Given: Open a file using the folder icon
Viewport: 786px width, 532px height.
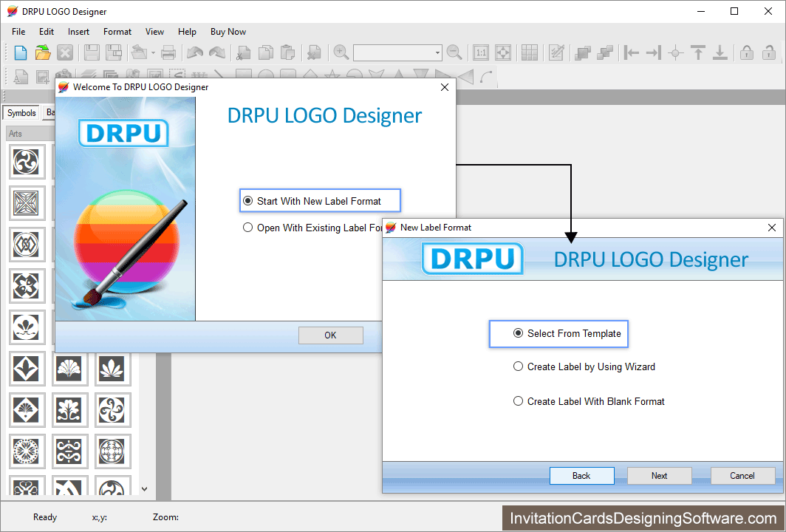Looking at the screenshot, I should (x=43, y=52).
